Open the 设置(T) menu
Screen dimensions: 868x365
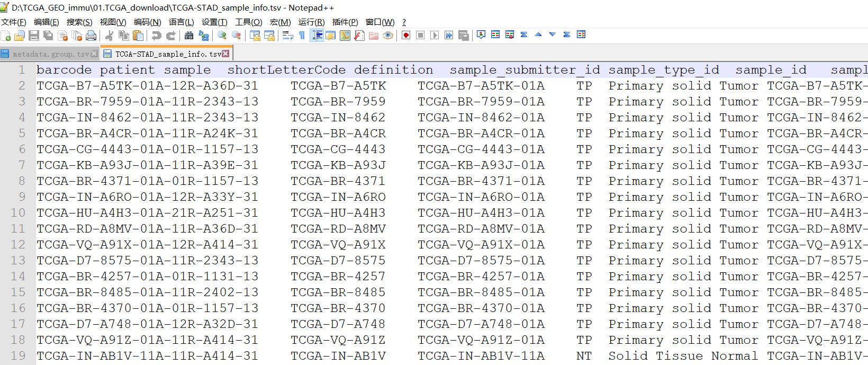click(x=214, y=22)
